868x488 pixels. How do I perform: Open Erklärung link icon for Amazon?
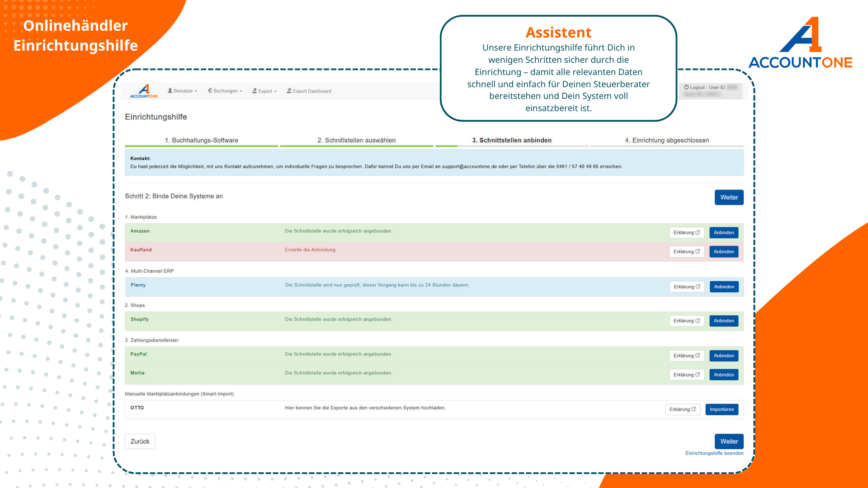[698, 232]
